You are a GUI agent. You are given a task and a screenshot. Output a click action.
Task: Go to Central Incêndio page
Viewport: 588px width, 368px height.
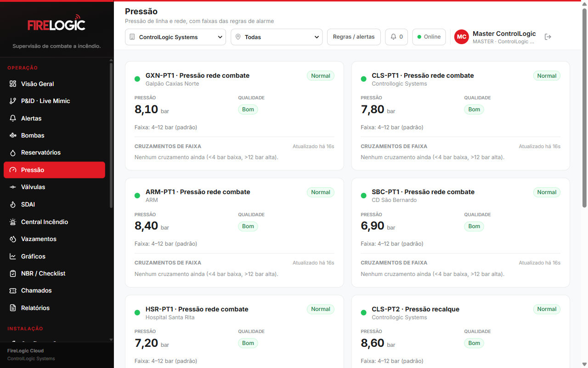coord(54,222)
